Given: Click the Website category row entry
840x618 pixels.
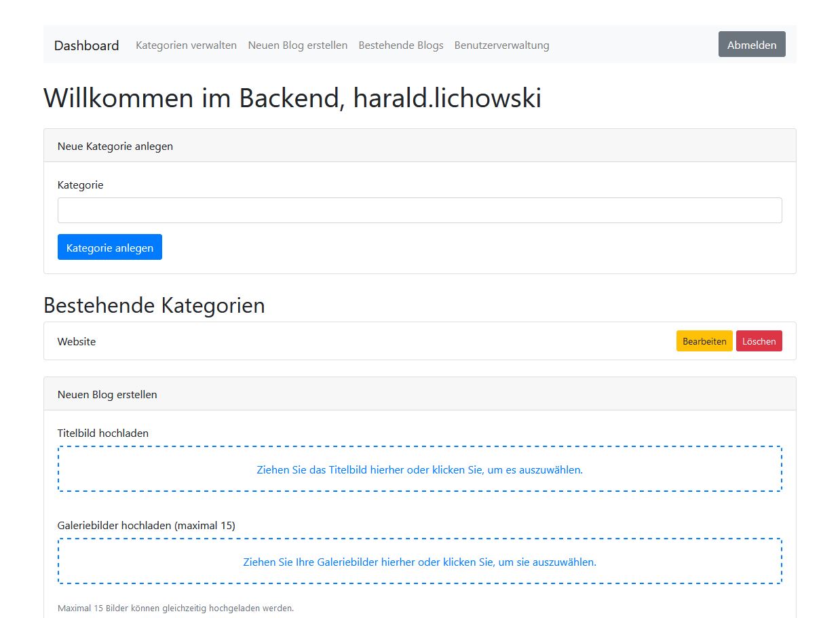Looking at the screenshot, I should point(76,341).
